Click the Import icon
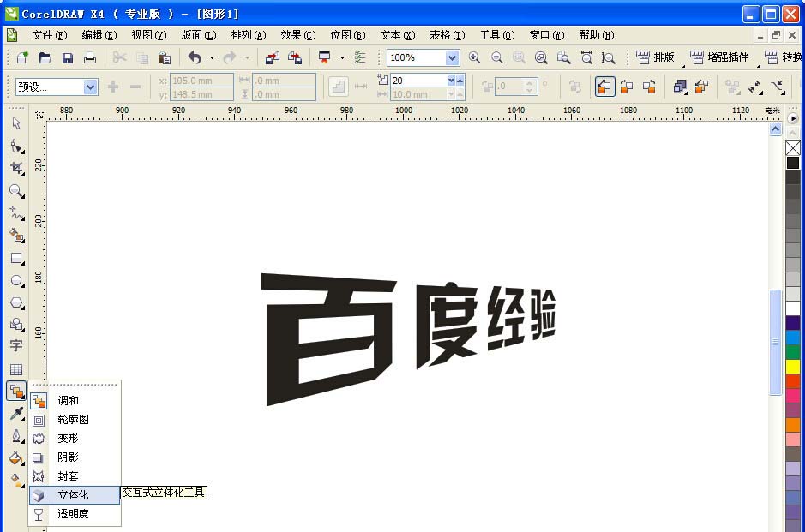 (272, 57)
